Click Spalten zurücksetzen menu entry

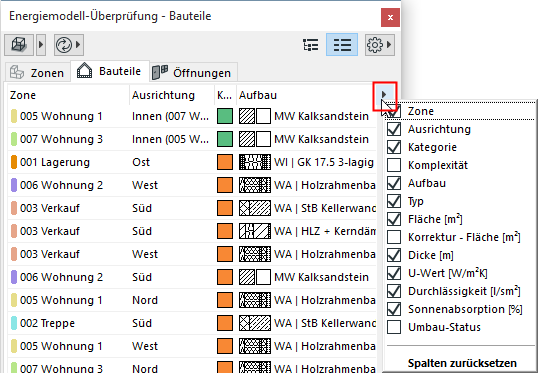(462, 363)
